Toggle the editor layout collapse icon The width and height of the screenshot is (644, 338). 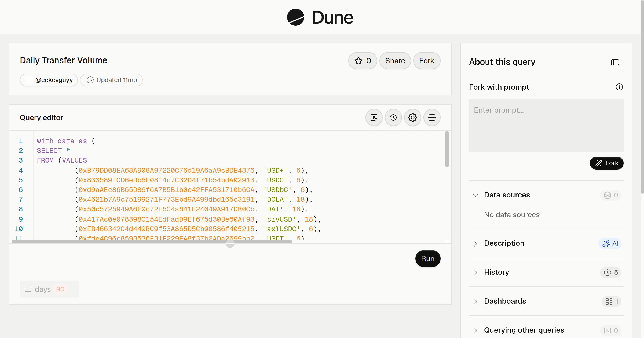pos(432,117)
